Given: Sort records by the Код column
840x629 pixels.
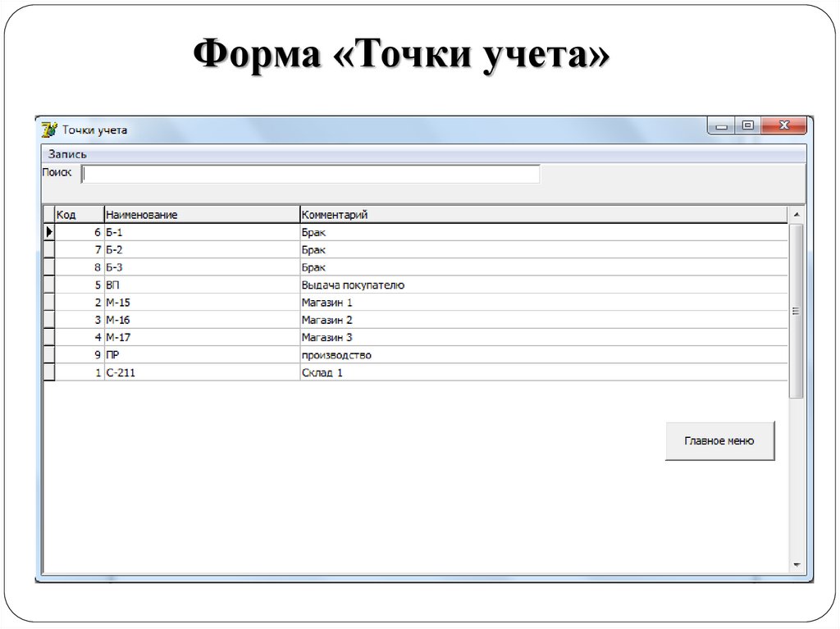Looking at the screenshot, I should pyautogui.click(x=78, y=213).
